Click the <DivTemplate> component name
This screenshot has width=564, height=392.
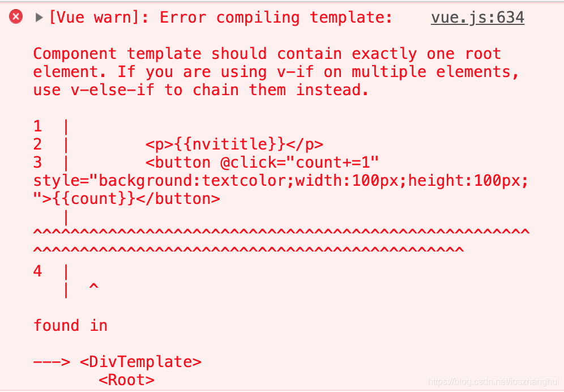tap(140, 362)
